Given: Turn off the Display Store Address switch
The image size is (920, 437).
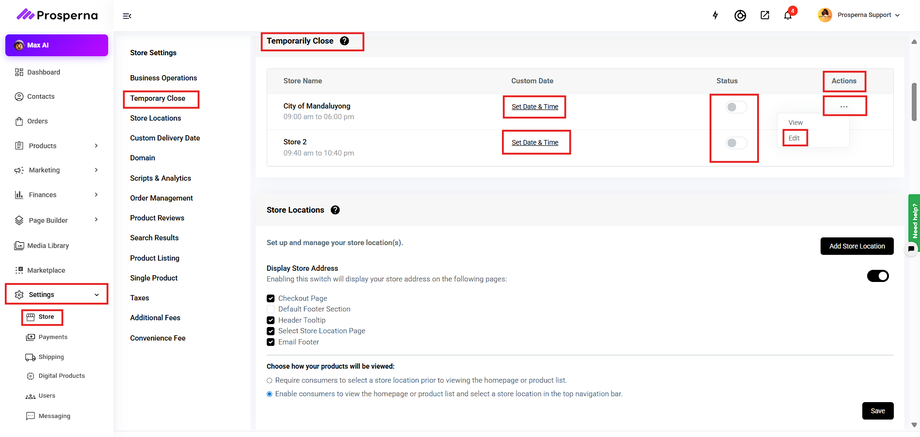Looking at the screenshot, I should 877,276.
